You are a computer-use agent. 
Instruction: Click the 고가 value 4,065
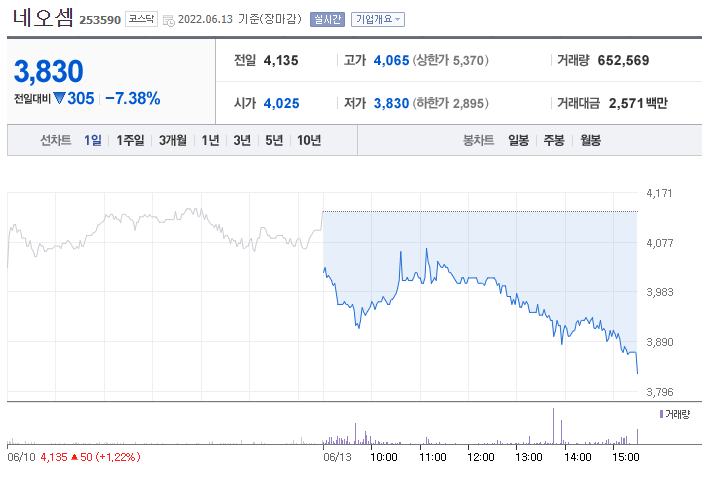(x=391, y=60)
